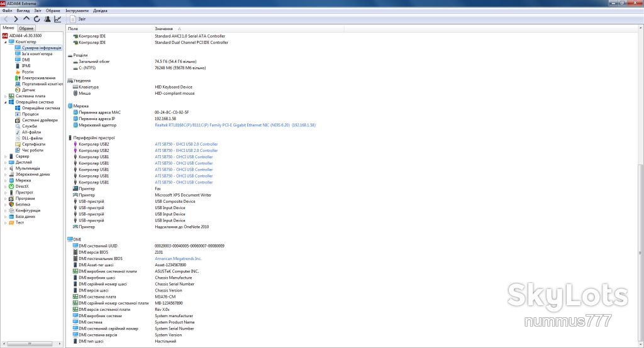The image size is (644, 348).
Task: Expand the Дисплей branch arrow
Action: tap(5, 162)
